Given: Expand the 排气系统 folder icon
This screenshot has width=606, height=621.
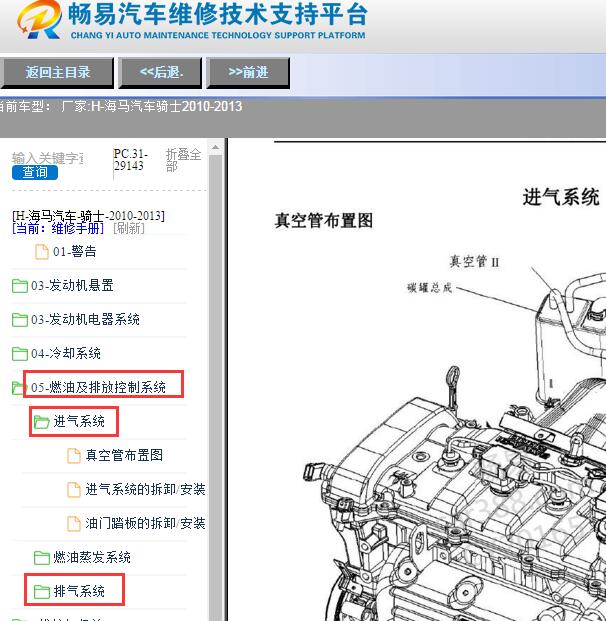Looking at the screenshot, I should coord(42,592).
